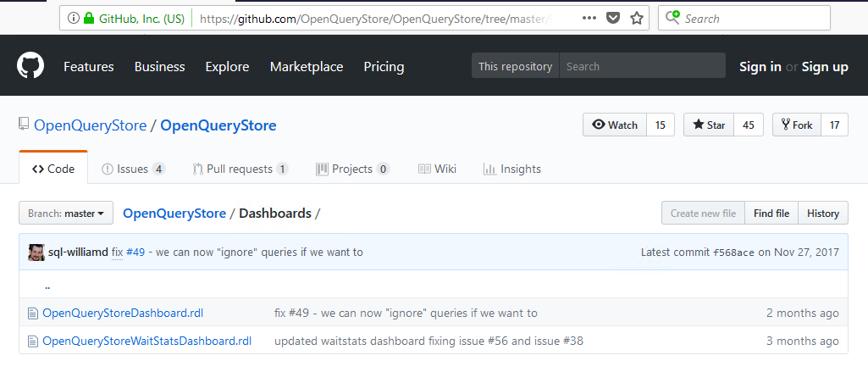Switch to the Pull requests tab
868x372 pixels.
click(x=240, y=169)
